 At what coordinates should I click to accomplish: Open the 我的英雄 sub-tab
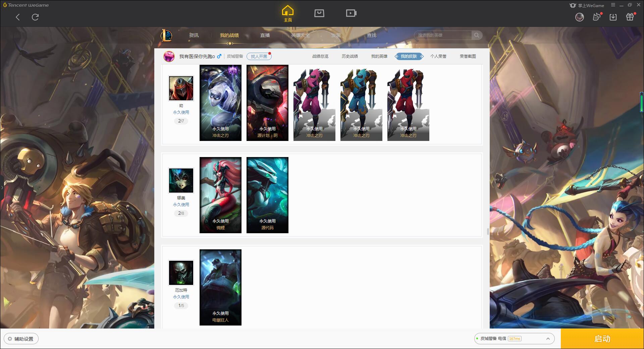pos(379,56)
